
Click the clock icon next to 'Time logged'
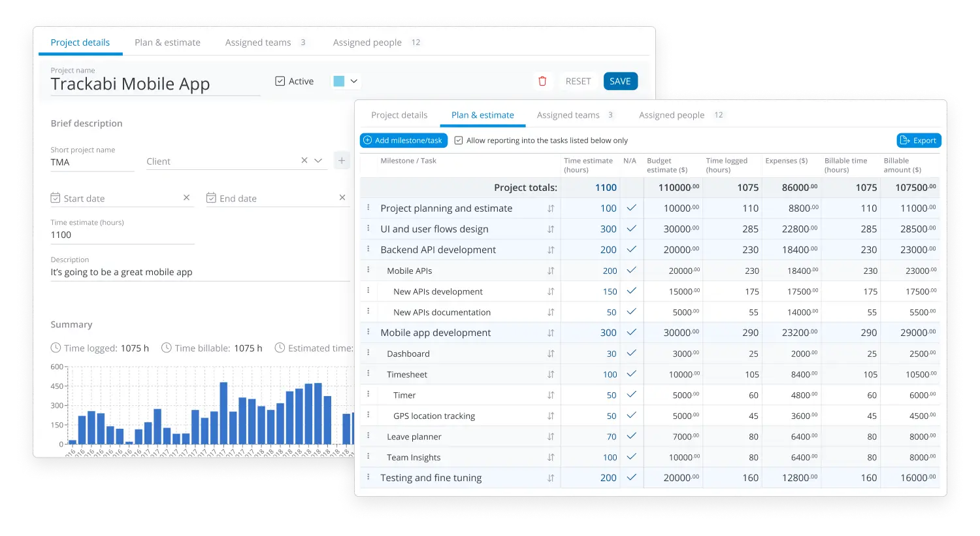[x=54, y=348]
